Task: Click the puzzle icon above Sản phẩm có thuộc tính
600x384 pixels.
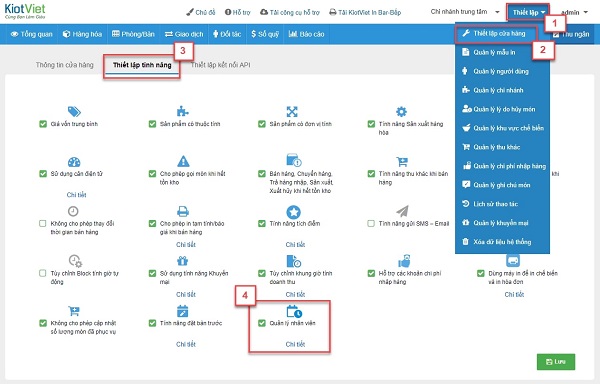Action: coord(183,111)
